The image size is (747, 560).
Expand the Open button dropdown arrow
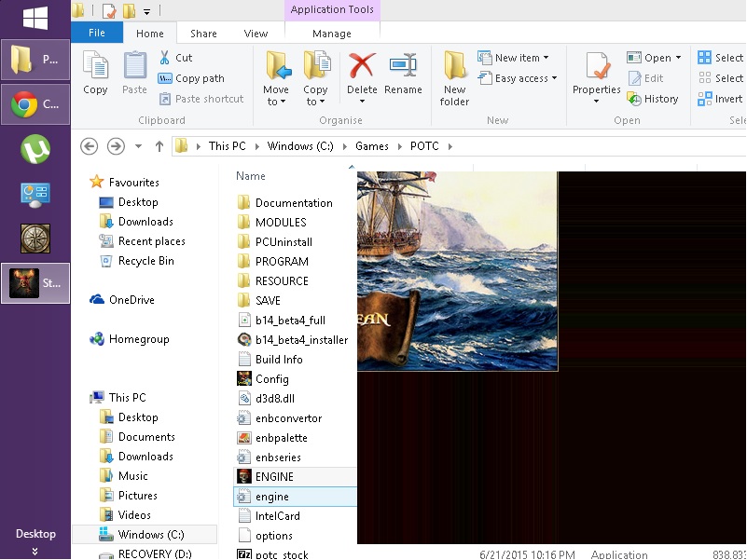(x=678, y=58)
